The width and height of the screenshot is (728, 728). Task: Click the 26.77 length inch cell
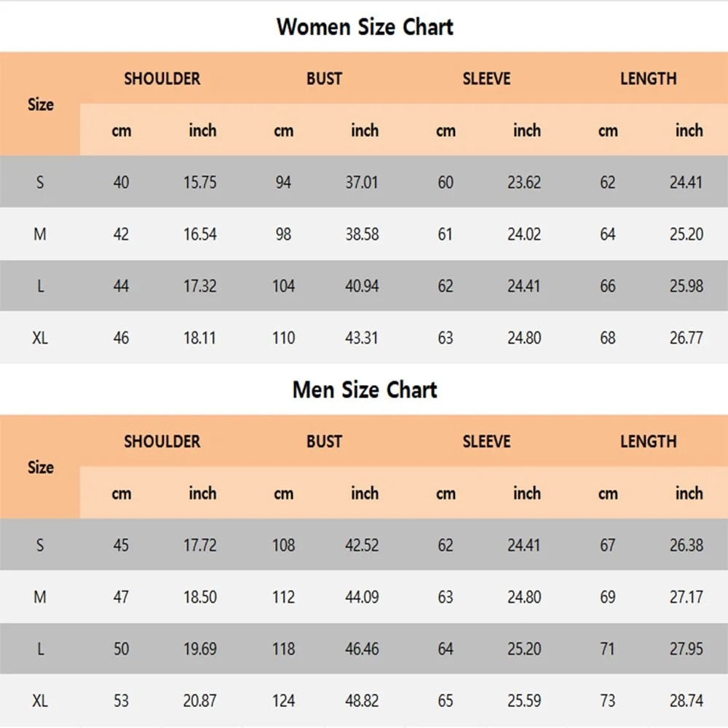pos(687,338)
